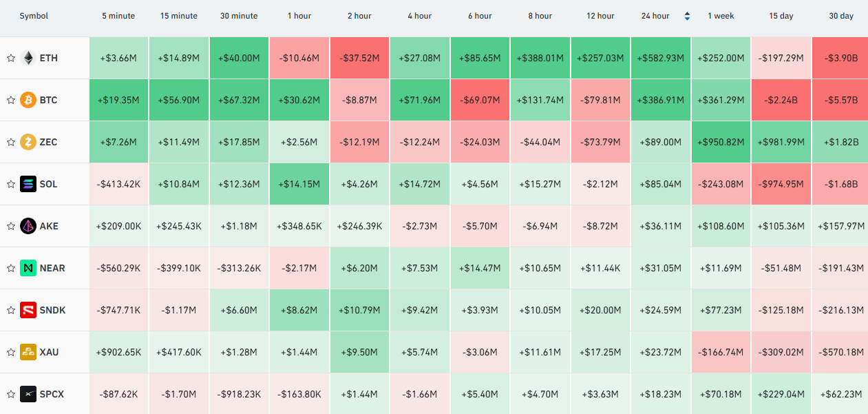Click the gold bars XAU icon
Image resolution: width=868 pixels, height=414 pixels.
point(28,353)
